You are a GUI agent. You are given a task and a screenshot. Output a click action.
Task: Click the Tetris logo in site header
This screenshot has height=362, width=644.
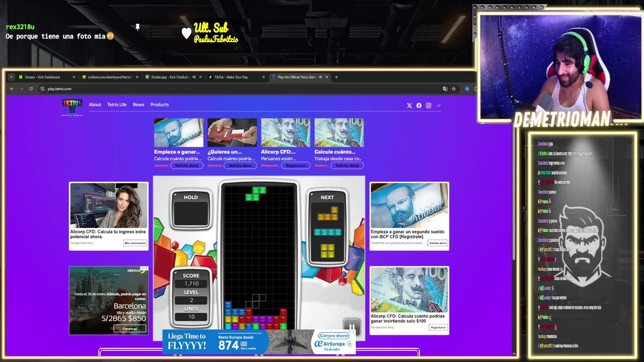[x=72, y=107]
